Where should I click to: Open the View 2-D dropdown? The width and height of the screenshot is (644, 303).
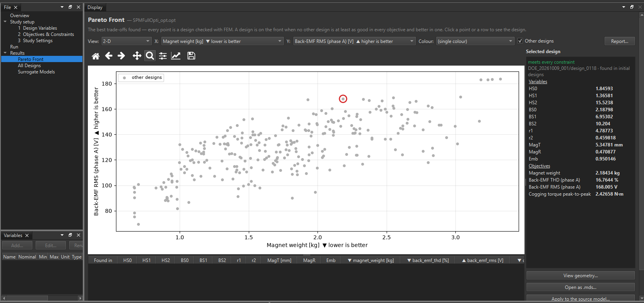pos(127,41)
